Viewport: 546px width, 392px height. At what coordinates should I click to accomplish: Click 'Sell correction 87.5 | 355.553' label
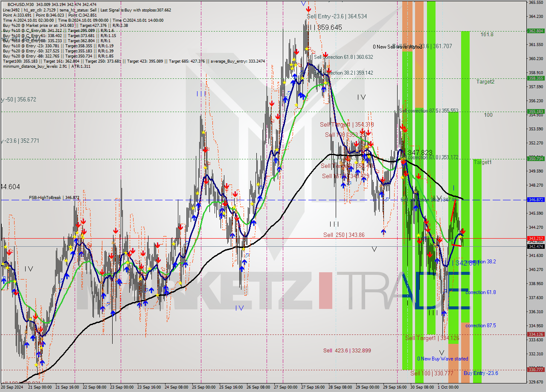tap(429, 111)
